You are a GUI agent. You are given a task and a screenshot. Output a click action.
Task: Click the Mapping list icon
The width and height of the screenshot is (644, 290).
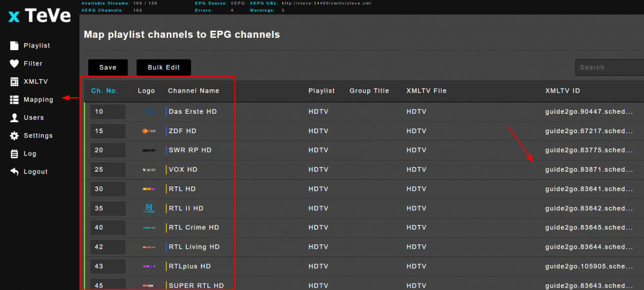coord(14,100)
